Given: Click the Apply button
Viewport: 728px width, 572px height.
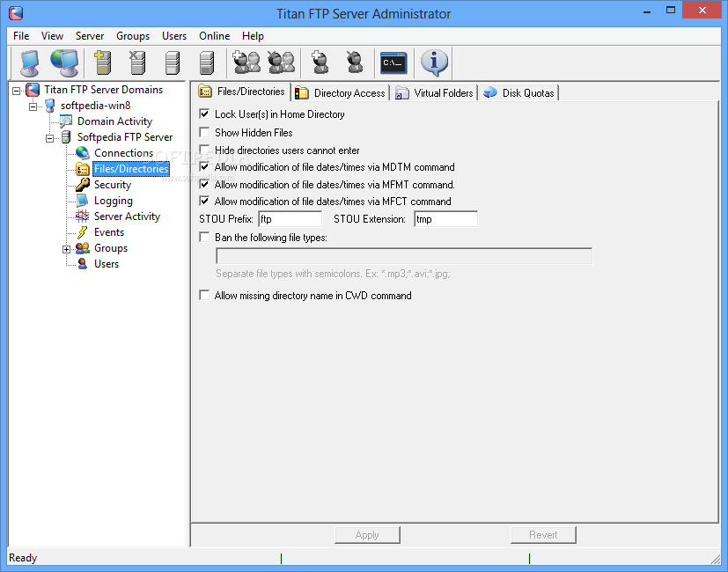Looking at the screenshot, I should pos(367,535).
